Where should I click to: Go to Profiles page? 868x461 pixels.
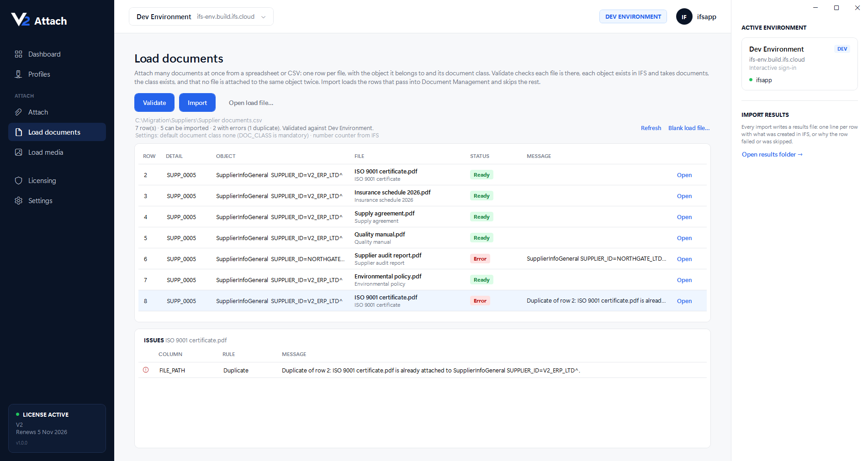57,74
